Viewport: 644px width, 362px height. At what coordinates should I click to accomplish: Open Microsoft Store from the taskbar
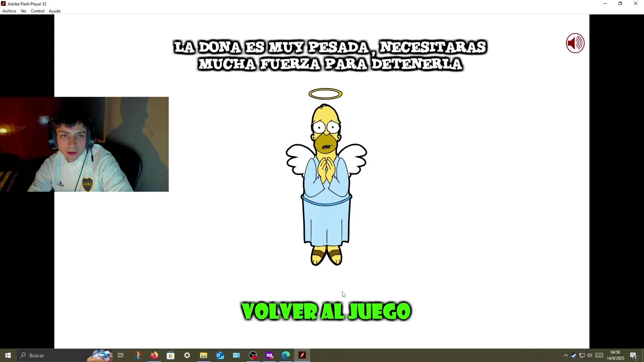[x=171, y=355]
